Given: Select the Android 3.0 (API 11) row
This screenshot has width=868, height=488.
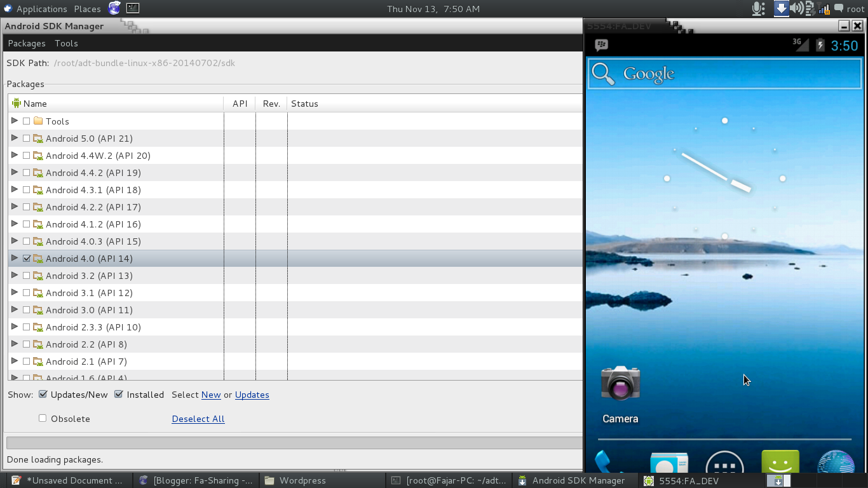Looking at the screenshot, I should pyautogui.click(x=295, y=309).
